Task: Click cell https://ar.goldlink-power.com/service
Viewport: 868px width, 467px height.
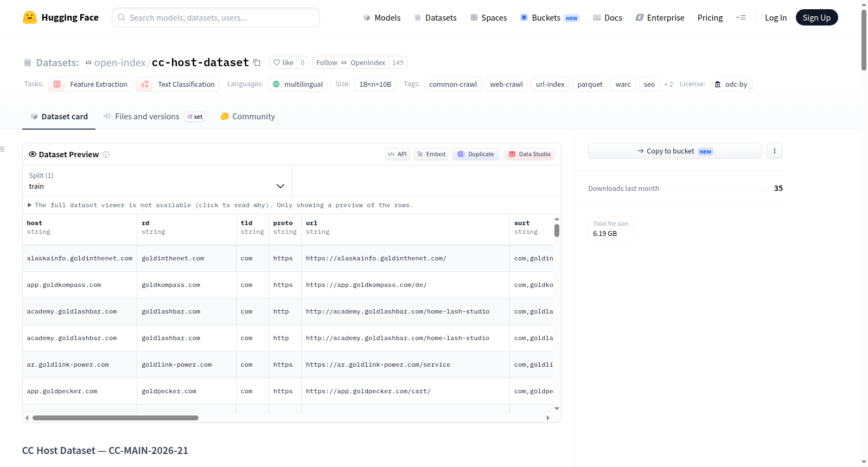Action: 405,364
